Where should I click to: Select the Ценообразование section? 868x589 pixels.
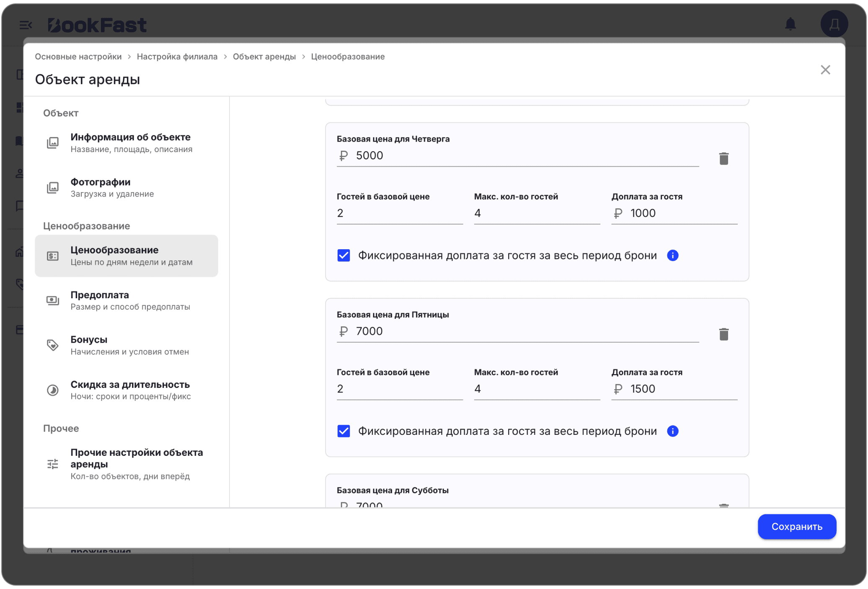(126, 256)
